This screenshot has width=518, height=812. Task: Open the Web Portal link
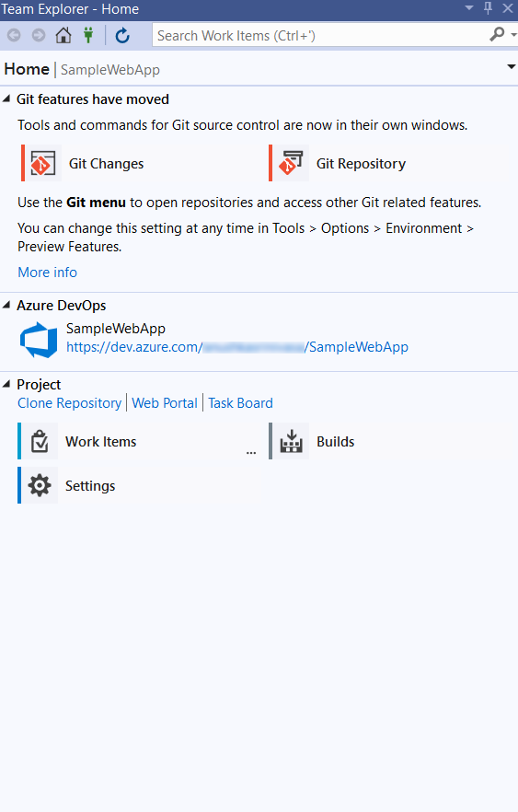(165, 403)
